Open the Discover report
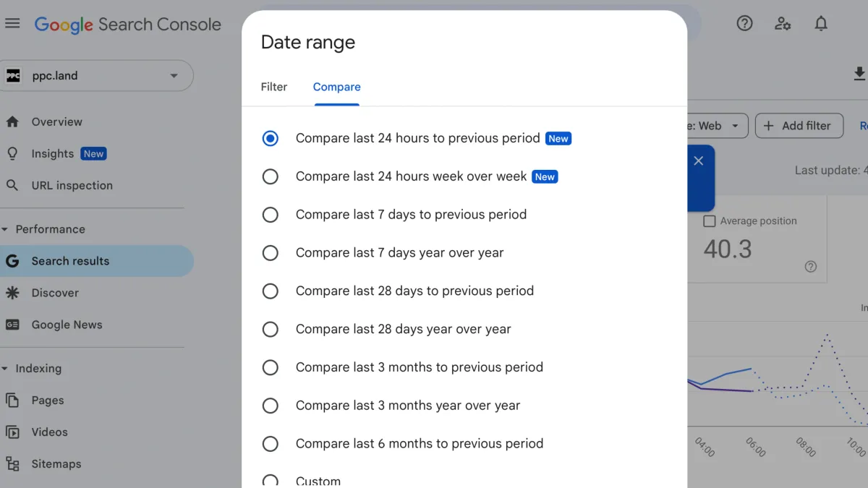The image size is (868, 488). [55, 293]
